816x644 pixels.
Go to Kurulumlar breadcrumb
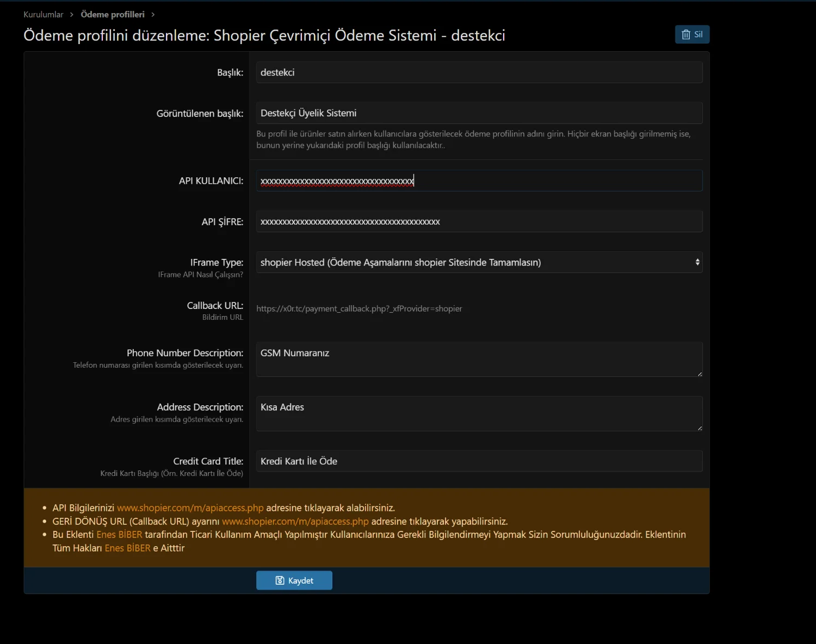click(44, 15)
